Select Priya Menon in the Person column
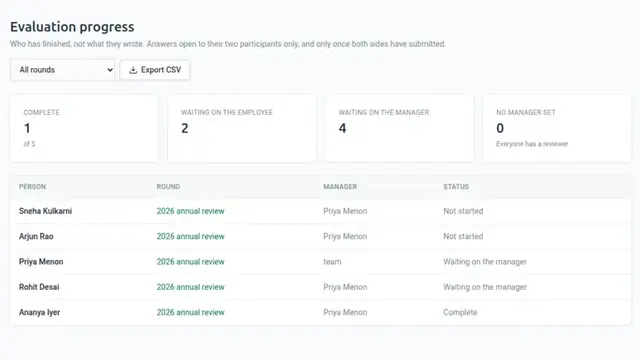 pos(41,262)
